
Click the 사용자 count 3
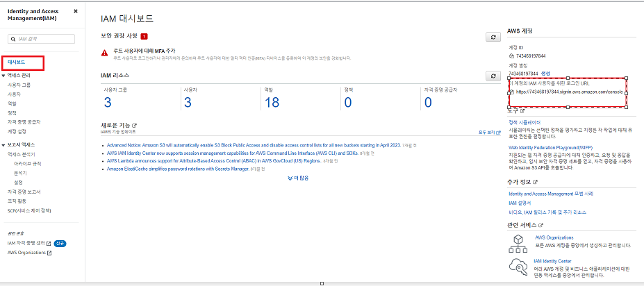[x=188, y=102]
